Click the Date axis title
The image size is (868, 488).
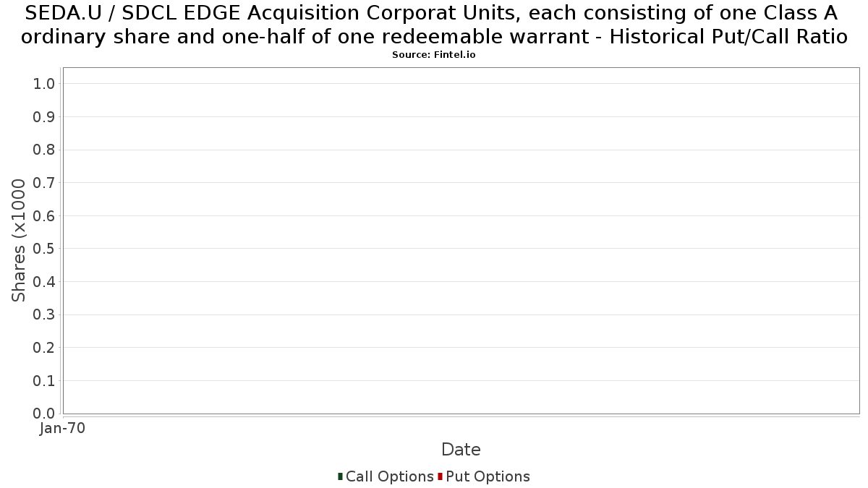[x=461, y=450]
